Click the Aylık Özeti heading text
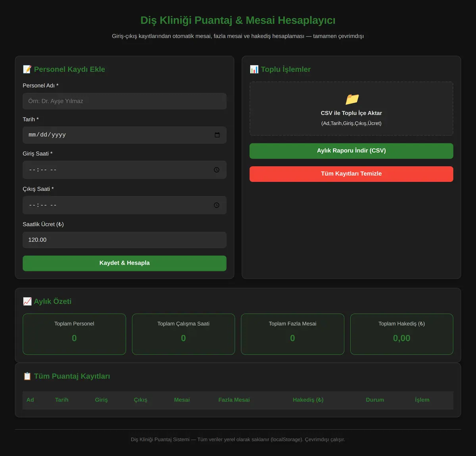The image size is (476, 456). tap(53, 301)
